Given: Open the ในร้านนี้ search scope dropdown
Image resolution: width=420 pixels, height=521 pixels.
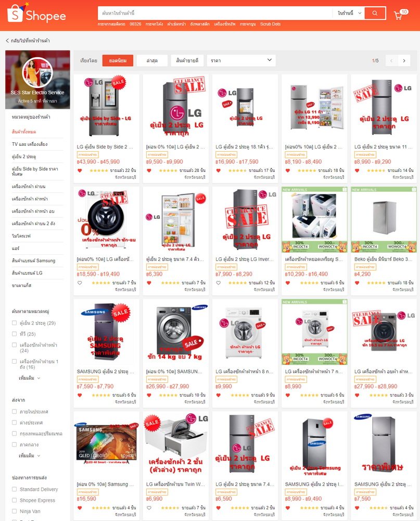Looking at the screenshot, I should (x=349, y=14).
